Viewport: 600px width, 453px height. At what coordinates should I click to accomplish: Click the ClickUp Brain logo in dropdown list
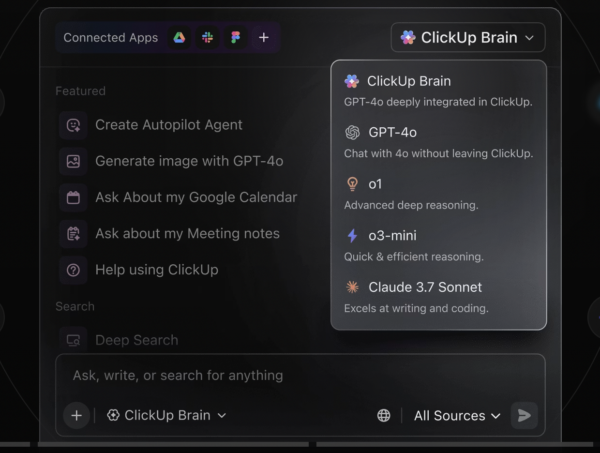pos(352,81)
